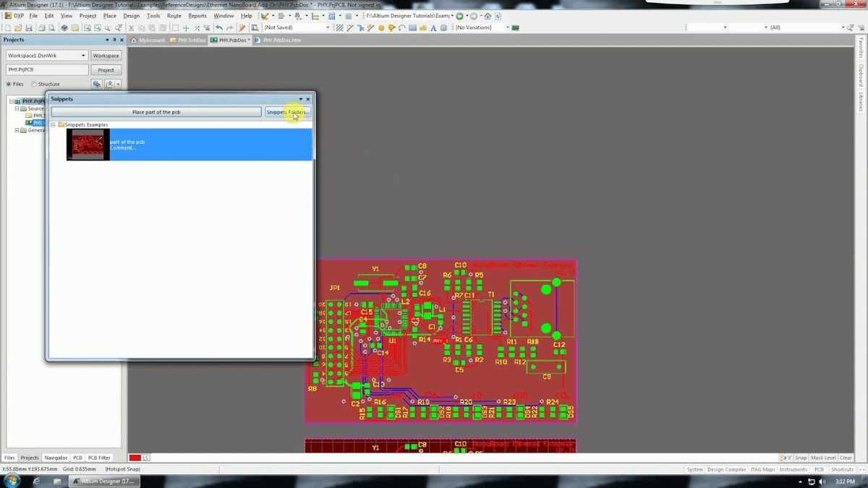The image size is (868, 488).
Task: Click the Back navigation arrow icon
Action: point(459,16)
